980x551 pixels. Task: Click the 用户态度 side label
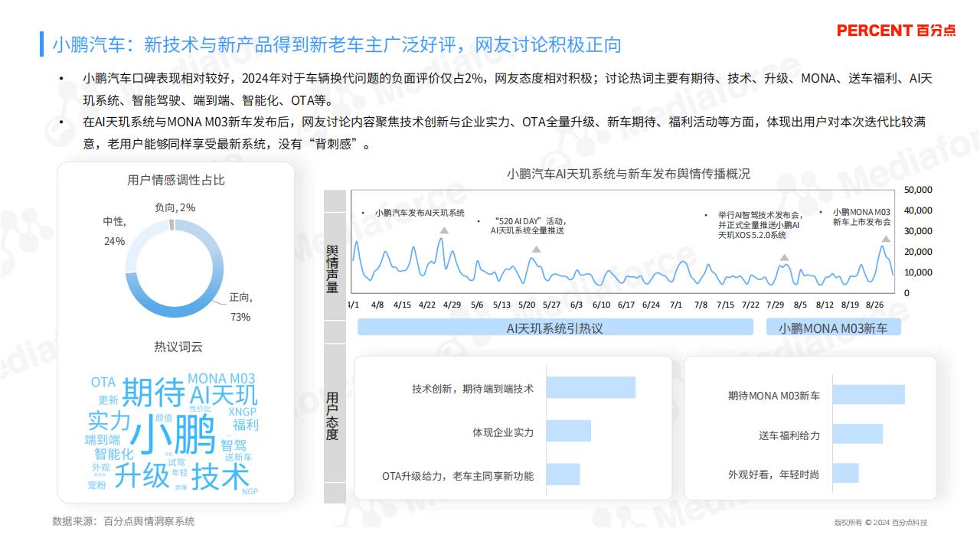[x=332, y=416]
